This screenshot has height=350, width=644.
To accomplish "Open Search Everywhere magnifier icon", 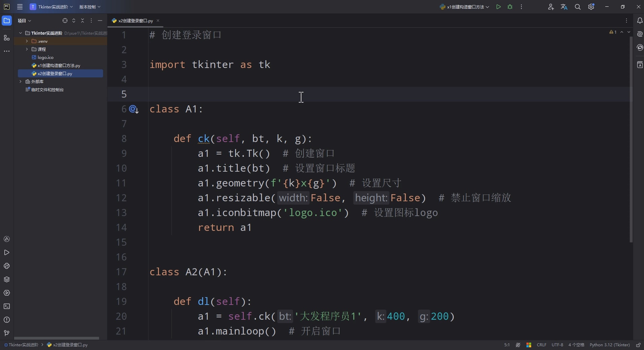I will (578, 7).
